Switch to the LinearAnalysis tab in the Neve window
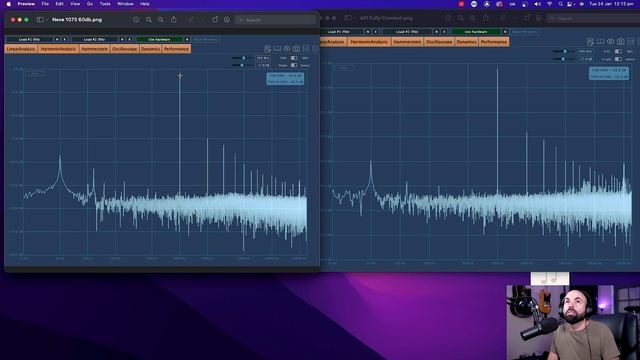 coord(21,49)
